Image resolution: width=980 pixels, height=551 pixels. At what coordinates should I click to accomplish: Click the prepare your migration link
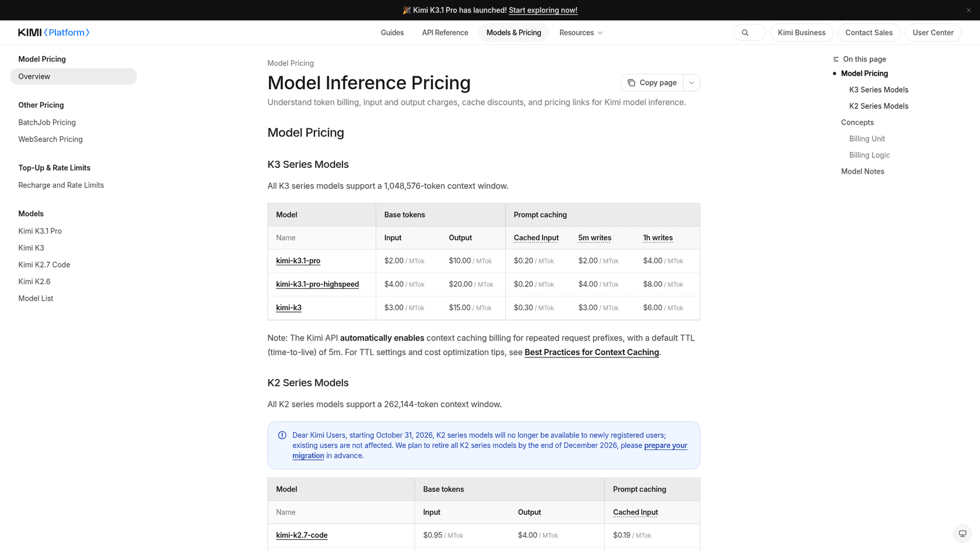pyautogui.click(x=490, y=451)
